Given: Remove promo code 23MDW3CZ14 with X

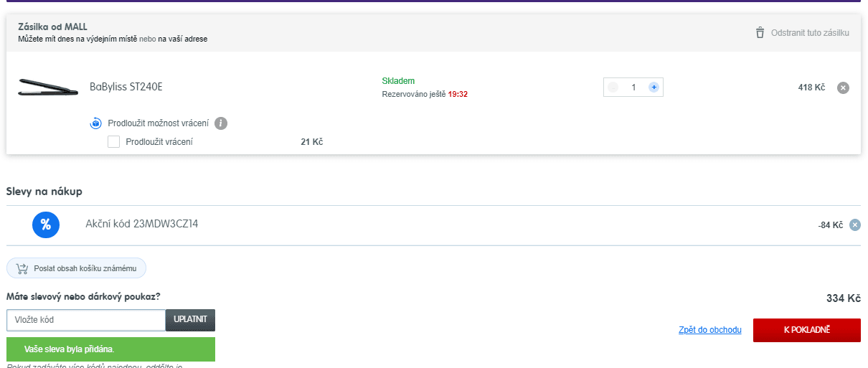Looking at the screenshot, I should click(x=854, y=225).
